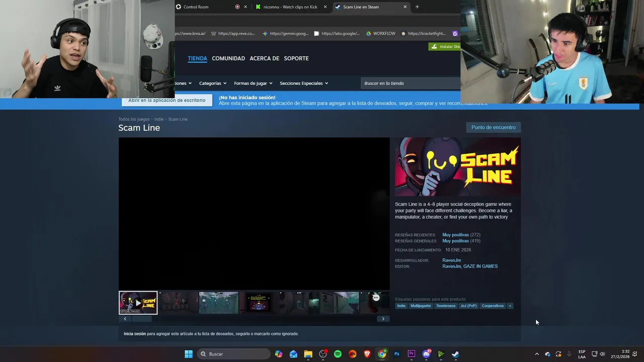Open File Explorer from the taskbar
Viewport: 644px width, 362px height.
(308, 354)
